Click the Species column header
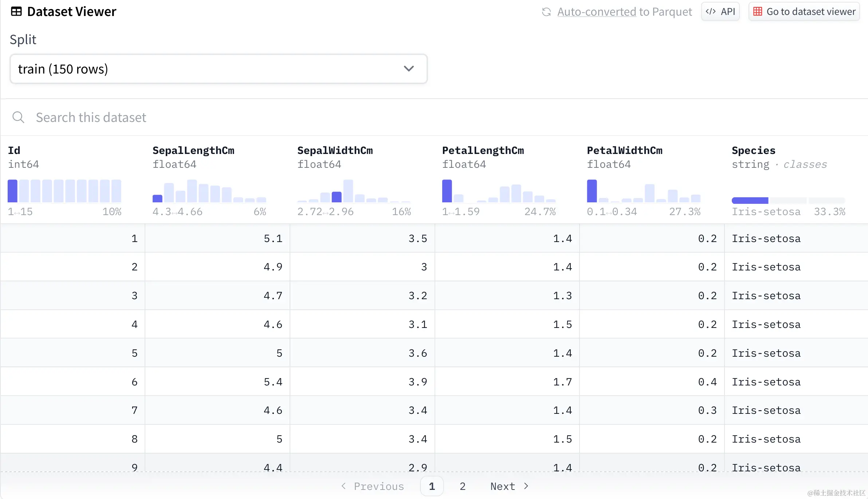Screen dimensions: 868x499 click(753, 150)
